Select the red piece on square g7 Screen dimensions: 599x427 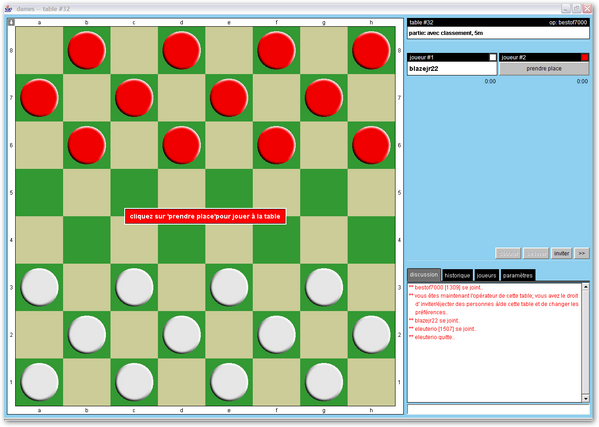tap(324, 98)
